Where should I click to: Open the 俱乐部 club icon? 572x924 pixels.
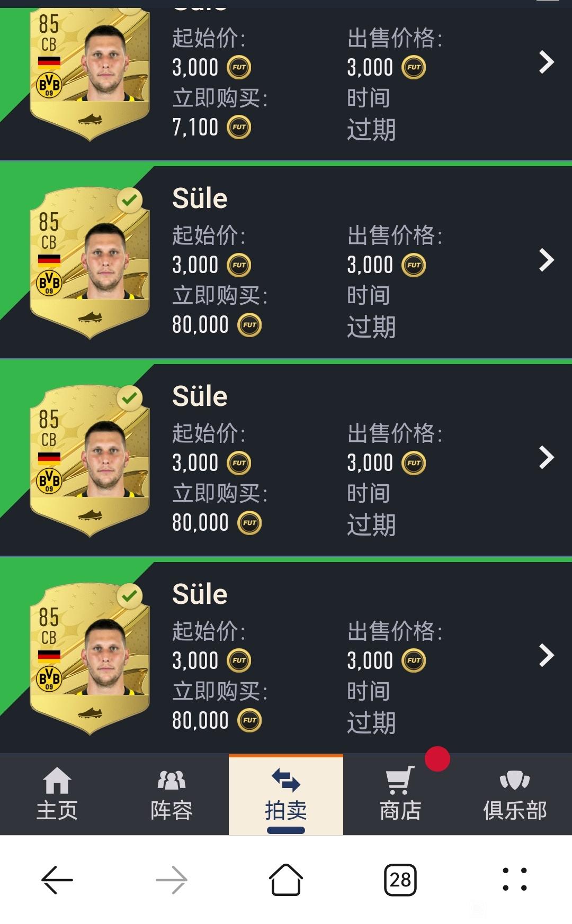514,780
